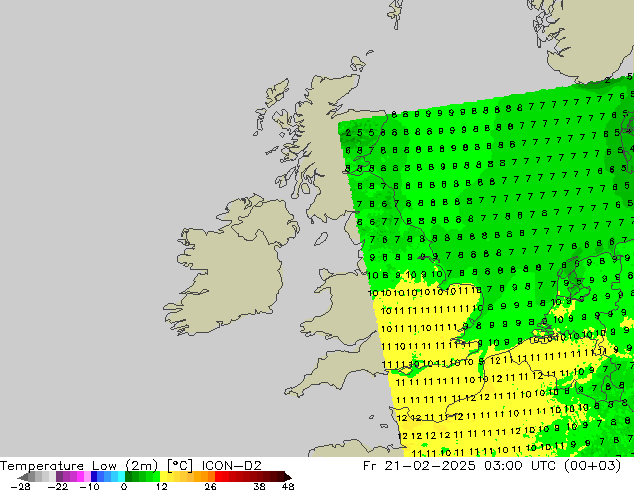Click the 48 legend label
Viewport: 634px width, 490px height.
288,486
